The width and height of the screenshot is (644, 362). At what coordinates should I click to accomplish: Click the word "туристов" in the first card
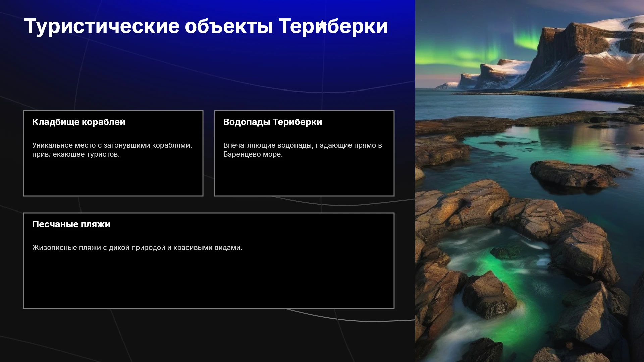click(x=103, y=154)
